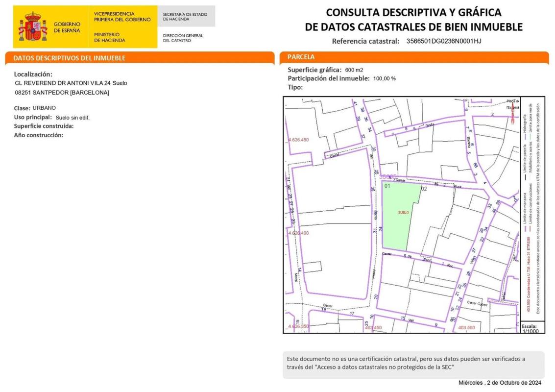Click the 'Acceso a datos catastrales' disclaimer text
Screen dimensions: 555x392
371,367
